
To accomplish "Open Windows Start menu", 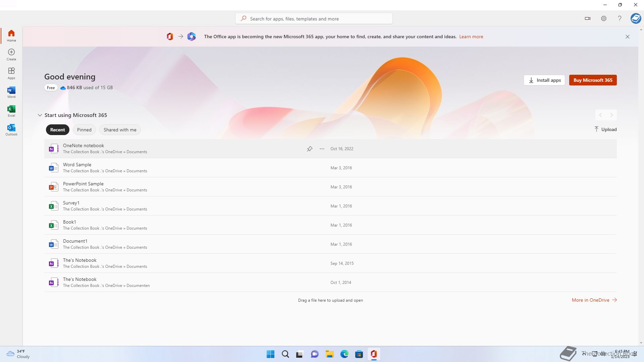I will (x=270, y=354).
